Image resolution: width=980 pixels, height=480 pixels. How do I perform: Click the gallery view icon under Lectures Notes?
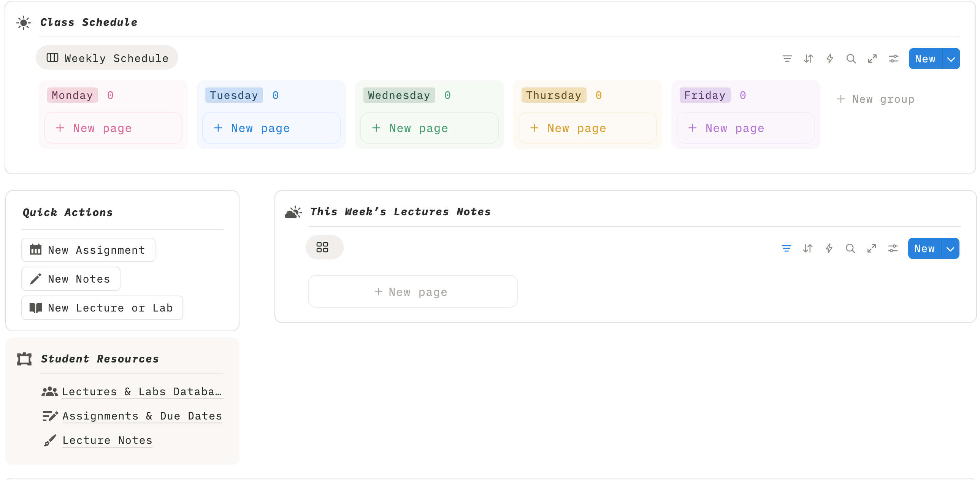324,247
